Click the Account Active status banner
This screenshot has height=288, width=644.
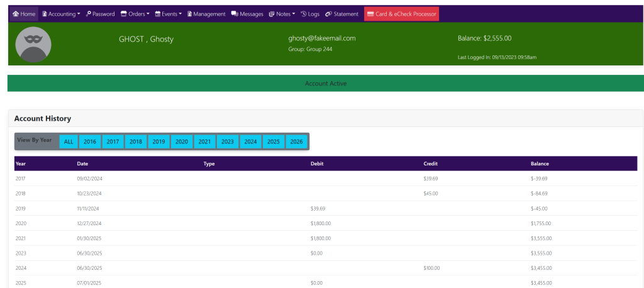tap(326, 83)
